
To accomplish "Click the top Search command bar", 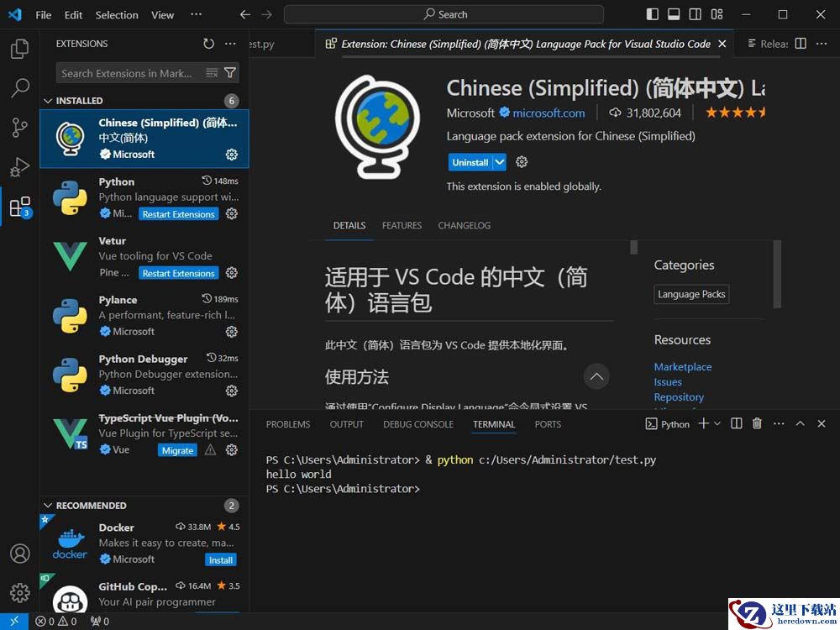I will tap(444, 14).
